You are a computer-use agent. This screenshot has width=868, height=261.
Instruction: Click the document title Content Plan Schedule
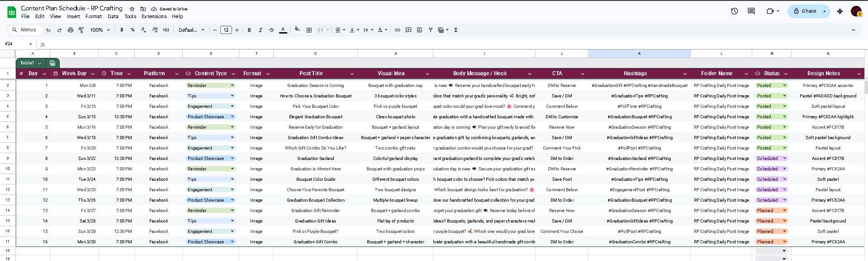pyautogui.click(x=71, y=8)
